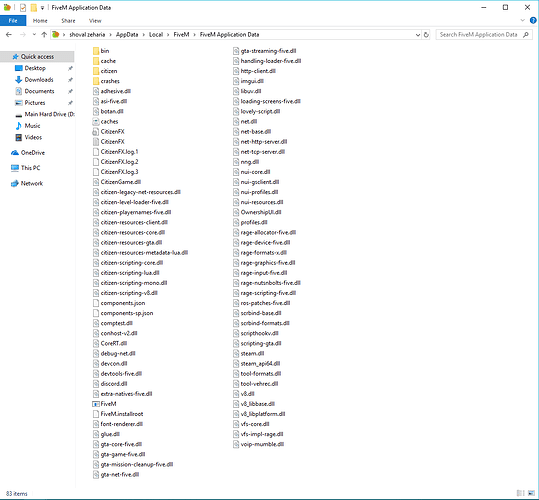The image size is (539, 500).
Task: Select scripthookv.dll file
Action: coord(256,333)
